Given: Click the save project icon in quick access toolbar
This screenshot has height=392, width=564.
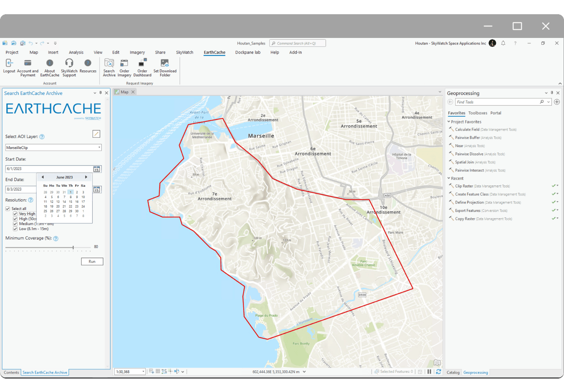Looking at the screenshot, I should point(23,43).
